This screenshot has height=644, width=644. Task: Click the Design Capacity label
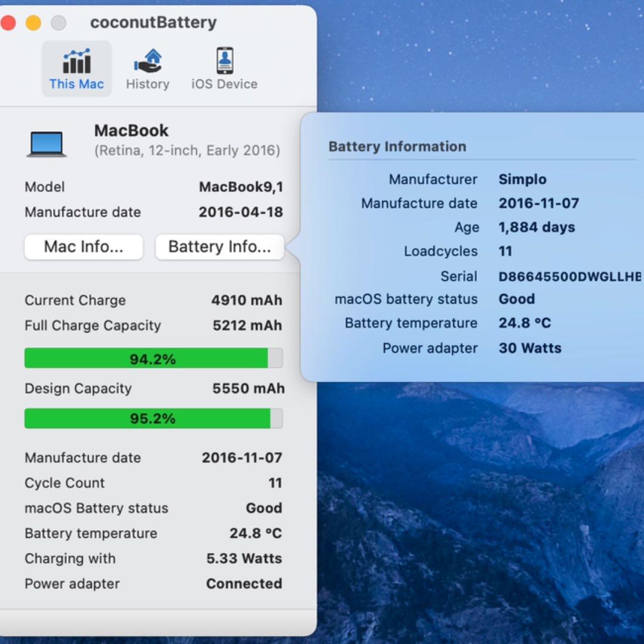(x=78, y=389)
